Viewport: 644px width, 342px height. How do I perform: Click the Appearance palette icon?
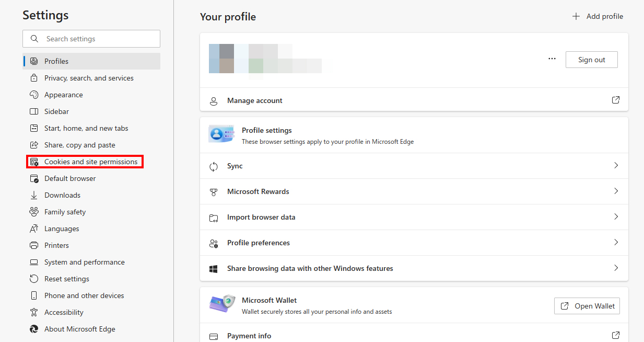point(34,95)
